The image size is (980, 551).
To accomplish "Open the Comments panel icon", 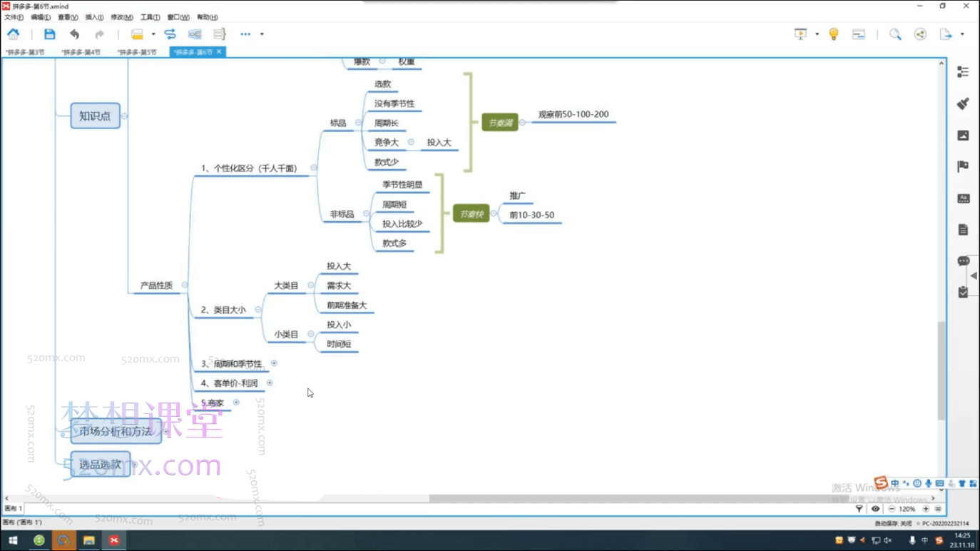I will coord(963,261).
